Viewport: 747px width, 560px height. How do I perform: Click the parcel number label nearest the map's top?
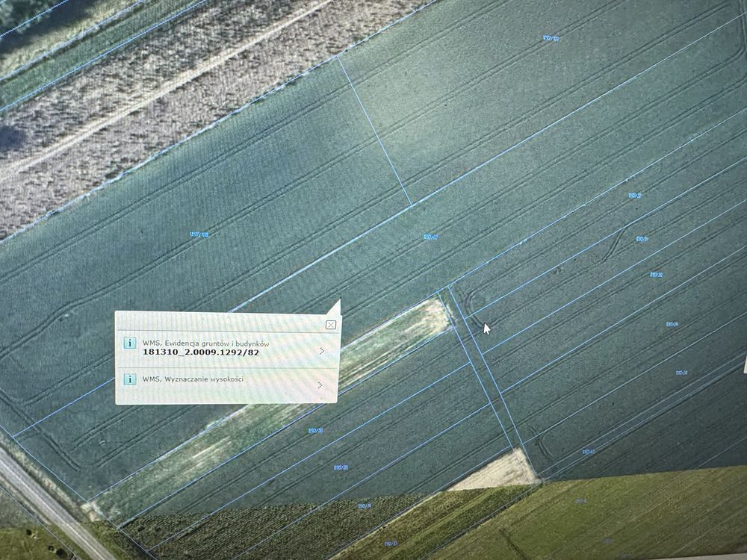551,38
